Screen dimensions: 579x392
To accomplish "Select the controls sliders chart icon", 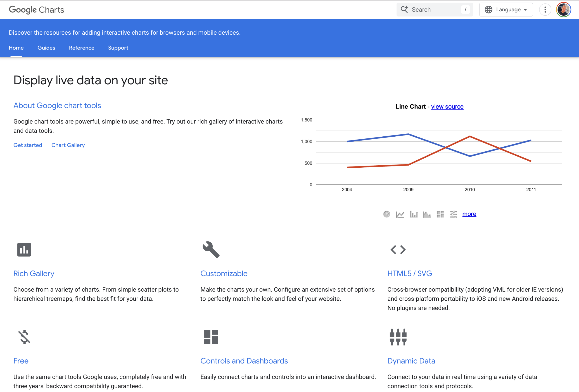I will pyautogui.click(x=453, y=214).
